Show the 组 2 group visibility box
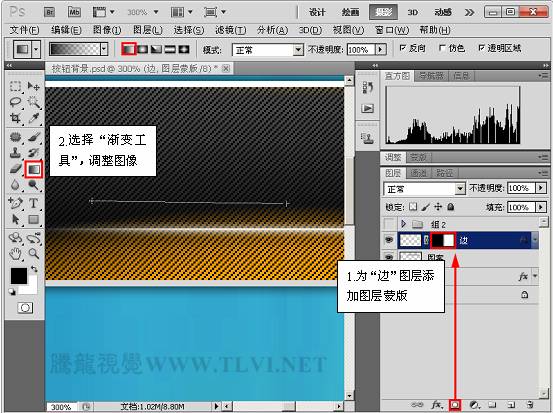553x413 pixels. (x=389, y=224)
